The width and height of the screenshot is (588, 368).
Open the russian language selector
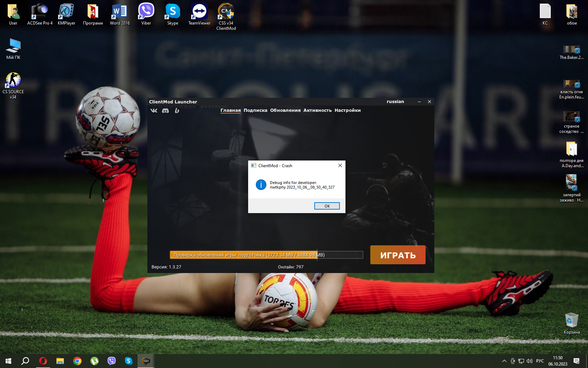coord(395,102)
